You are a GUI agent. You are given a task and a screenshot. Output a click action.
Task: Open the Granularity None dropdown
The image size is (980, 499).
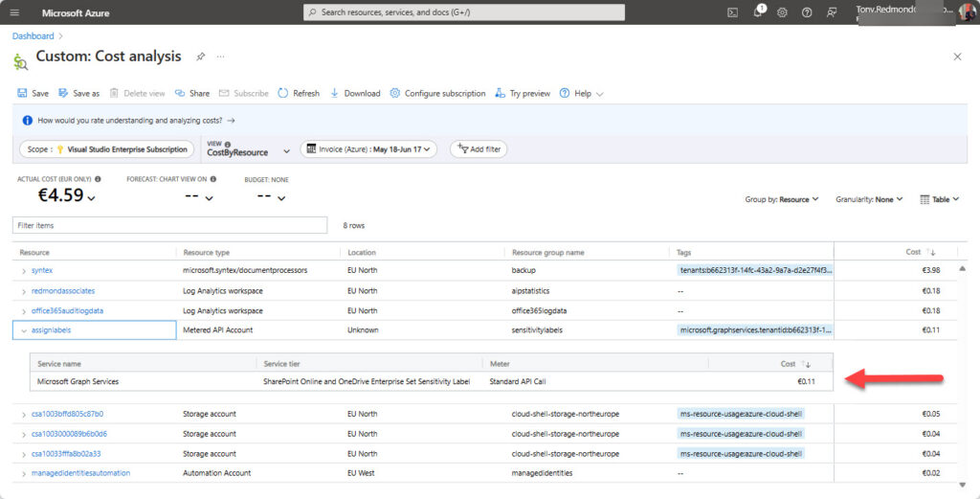coord(869,199)
